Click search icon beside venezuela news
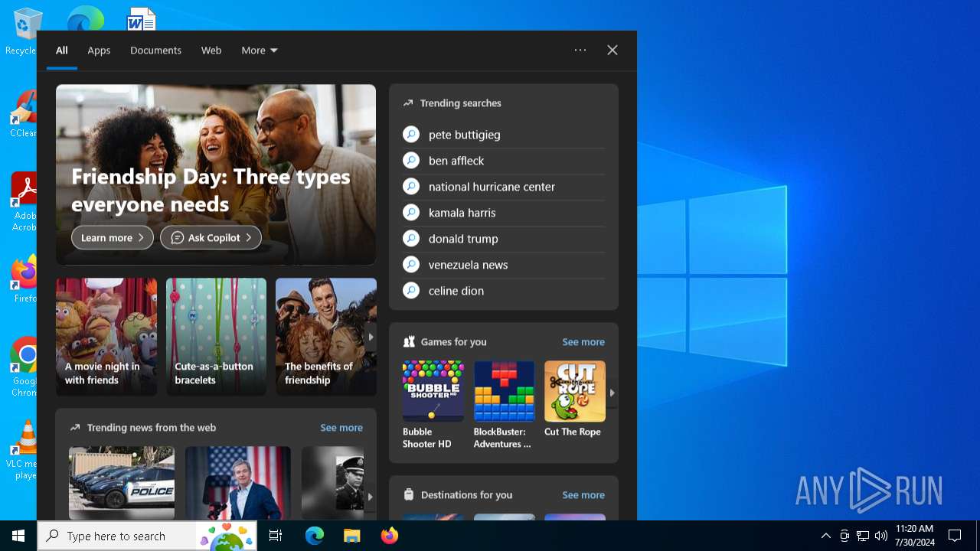 411,265
